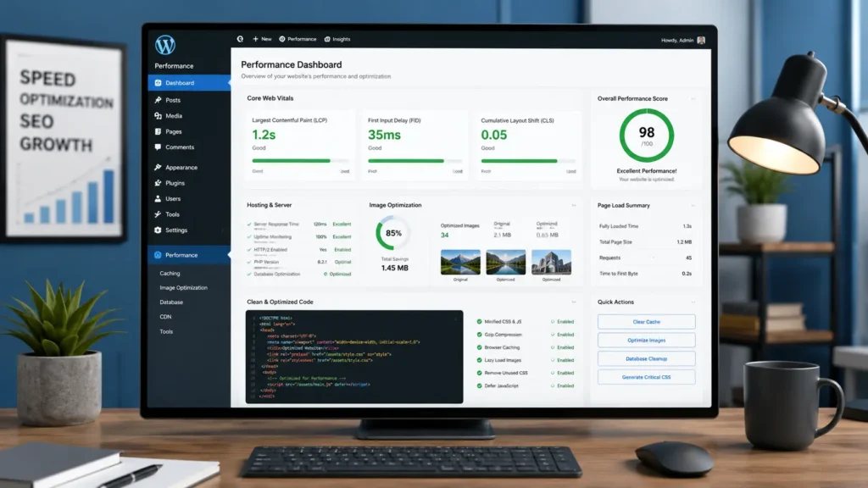Screen dimensions: 868x488
Task: Click the admin avatar icon
Action: [x=701, y=40]
